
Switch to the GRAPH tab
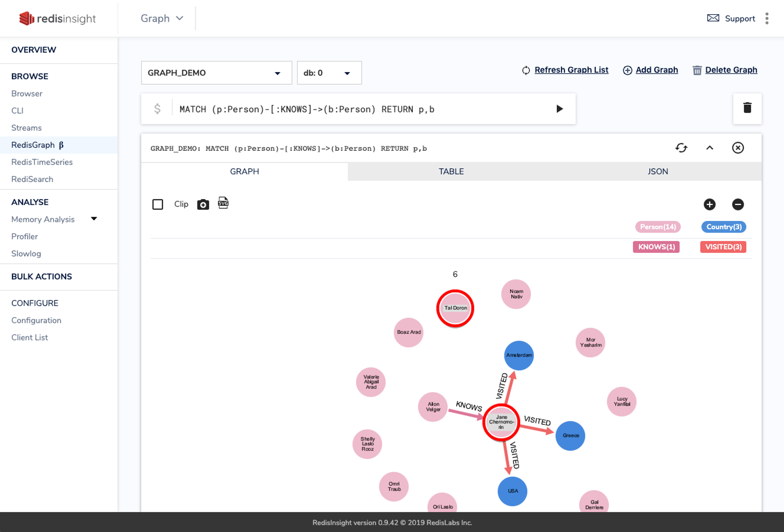pos(245,171)
